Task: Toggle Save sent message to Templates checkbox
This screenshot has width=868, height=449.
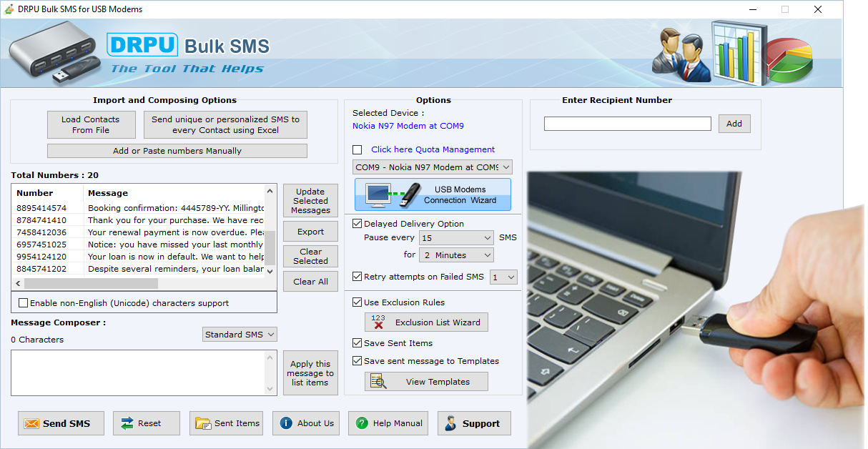Action: coord(357,361)
